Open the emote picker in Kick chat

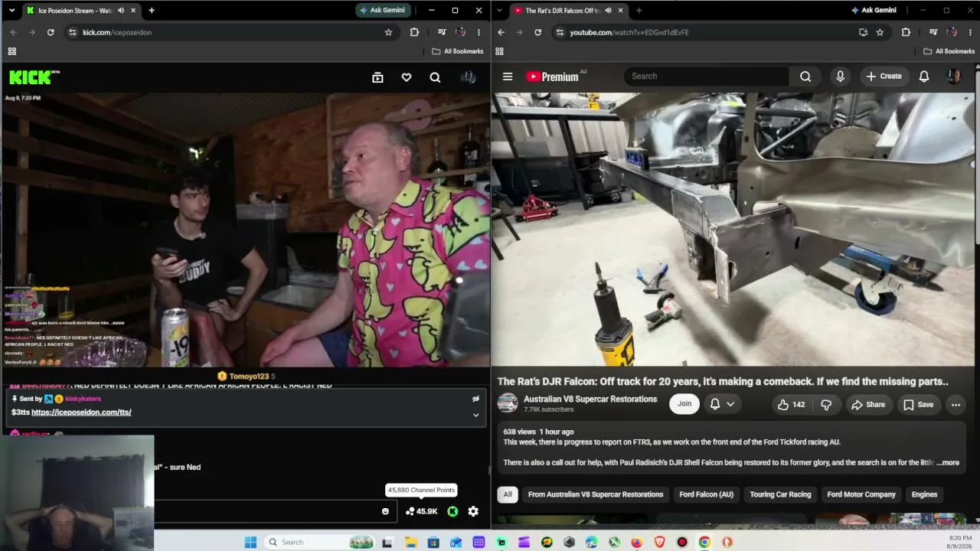click(x=385, y=511)
